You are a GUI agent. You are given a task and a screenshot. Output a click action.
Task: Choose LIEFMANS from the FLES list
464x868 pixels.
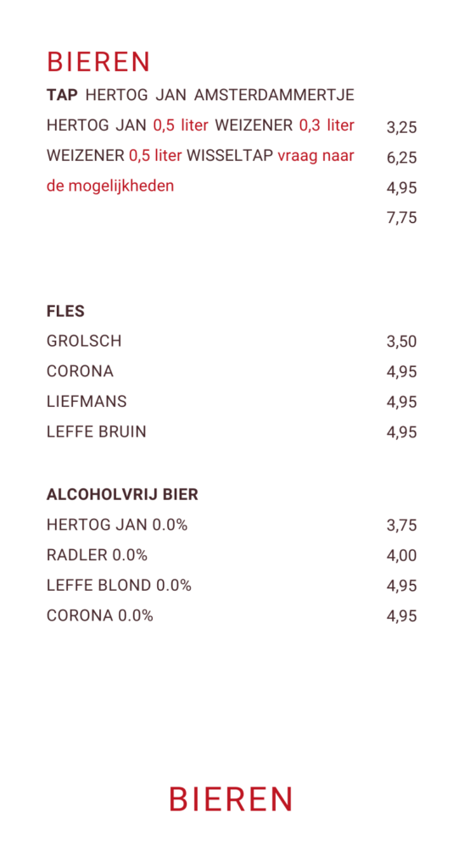tap(87, 401)
